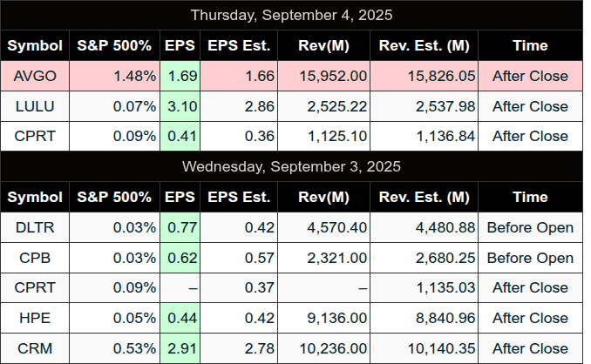Click CRM's EPS value 2.91

point(180,348)
